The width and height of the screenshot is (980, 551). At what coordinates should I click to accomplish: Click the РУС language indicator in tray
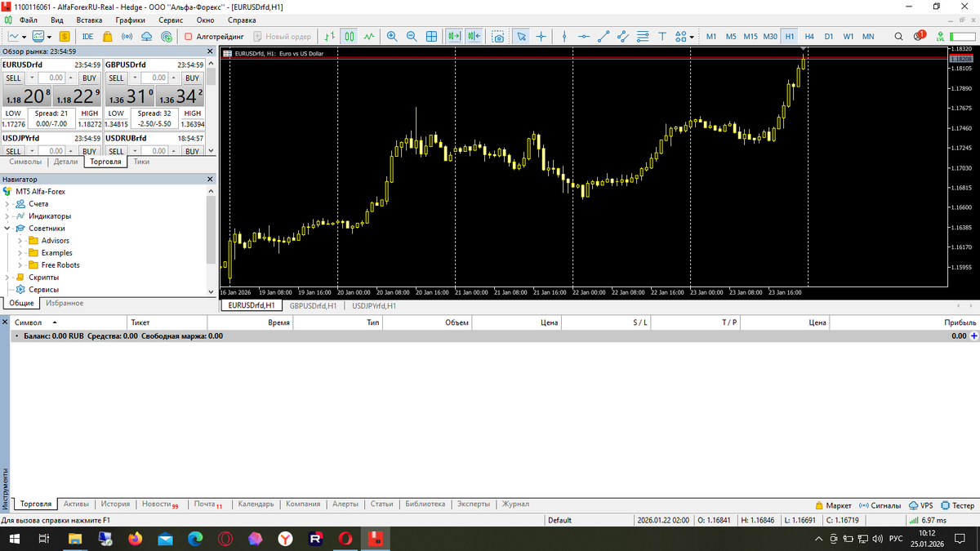click(x=896, y=539)
